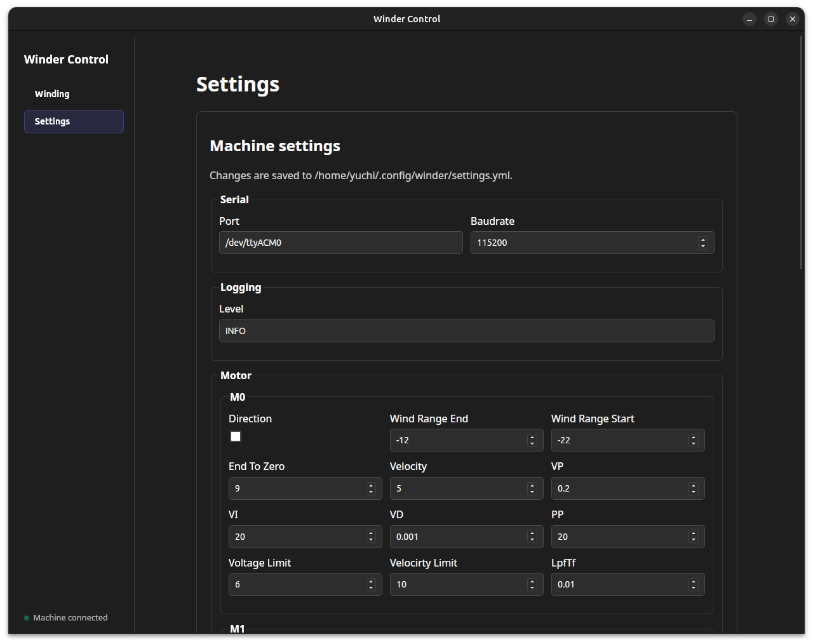Adjust the VP spinner arrows
Screen dimensions: 813x644
[694, 488]
